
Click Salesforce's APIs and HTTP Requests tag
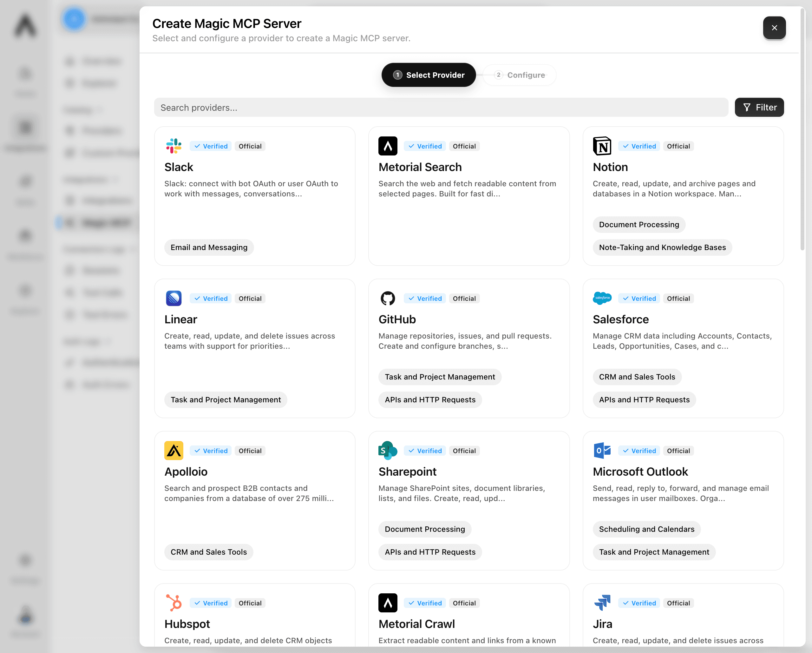pos(644,399)
